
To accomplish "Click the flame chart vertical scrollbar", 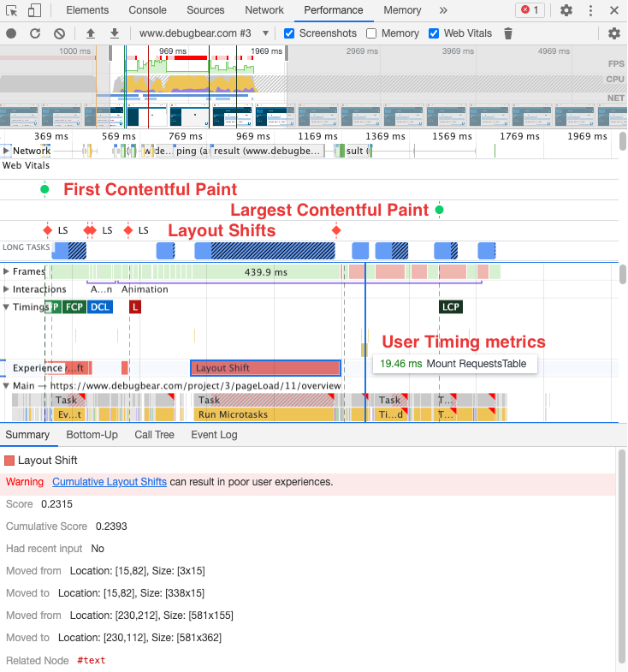I will point(623,274).
